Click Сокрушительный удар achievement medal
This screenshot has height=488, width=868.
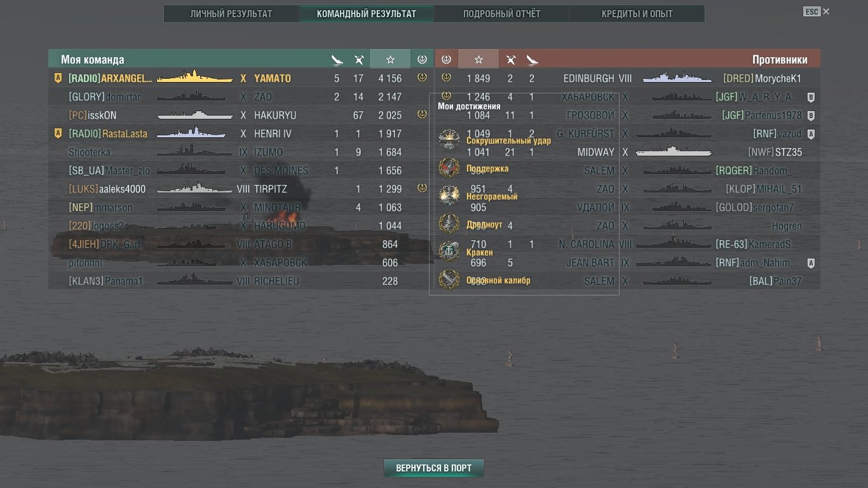click(449, 139)
